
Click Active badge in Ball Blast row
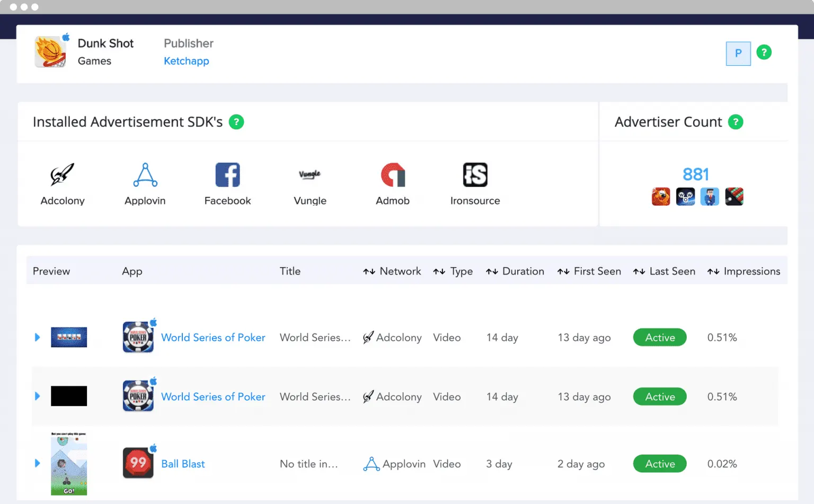tap(660, 464)
